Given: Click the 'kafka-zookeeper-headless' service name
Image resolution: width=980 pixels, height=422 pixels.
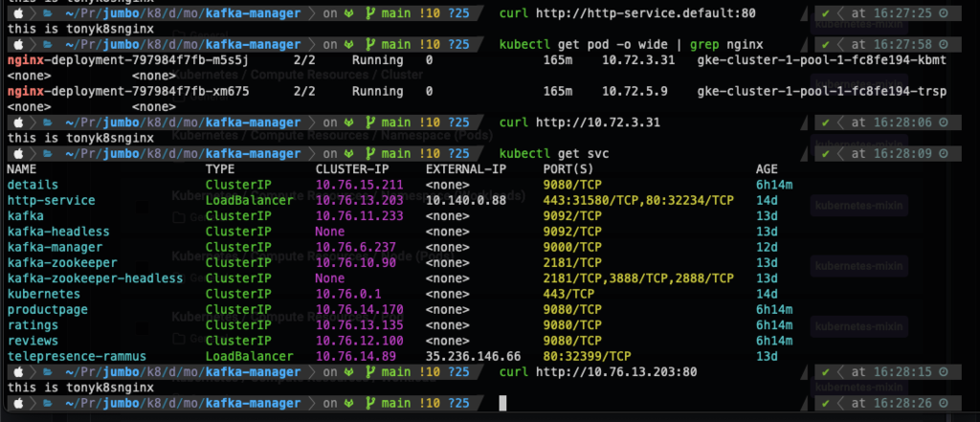Looking at the screenshot, I should [x=95, y=278].
